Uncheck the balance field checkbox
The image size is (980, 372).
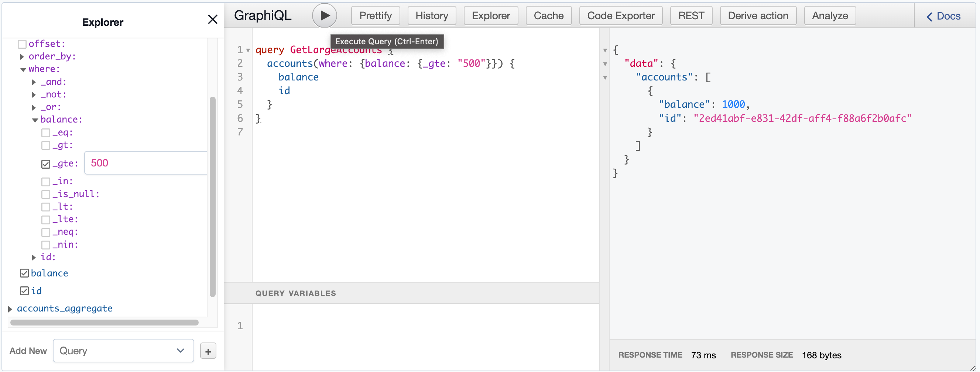pyautogui.click(x=24, y=273)
